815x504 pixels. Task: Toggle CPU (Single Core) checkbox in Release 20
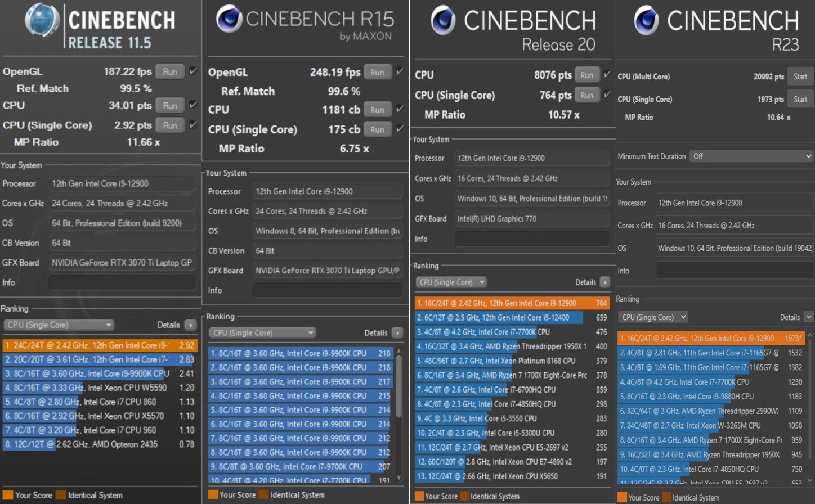coord(607,94)
